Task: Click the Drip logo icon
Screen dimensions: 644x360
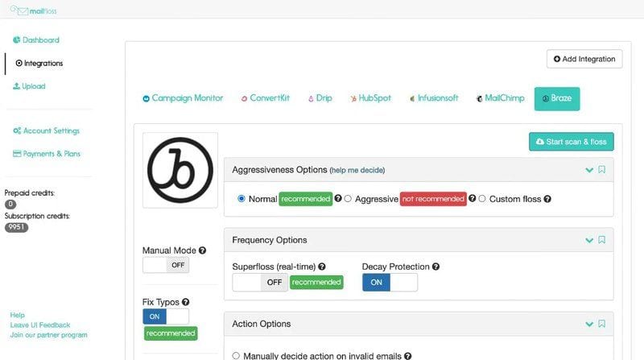Action: click(311, 98)
